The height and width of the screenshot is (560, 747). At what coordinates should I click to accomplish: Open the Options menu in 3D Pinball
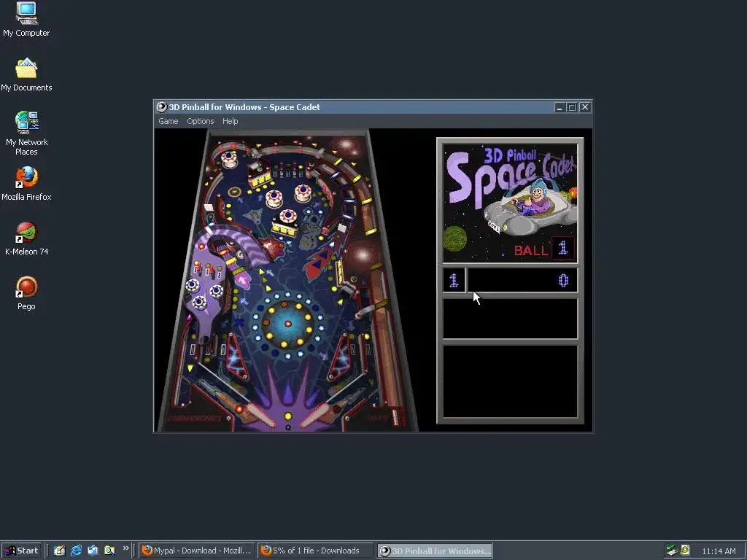click(x=200, y=122)
